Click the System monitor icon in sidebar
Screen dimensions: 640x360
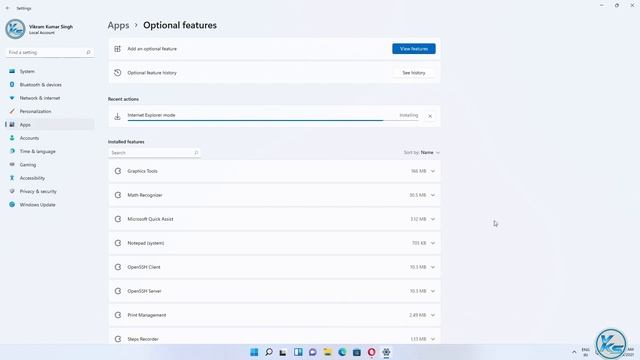[x=12, y=71]
